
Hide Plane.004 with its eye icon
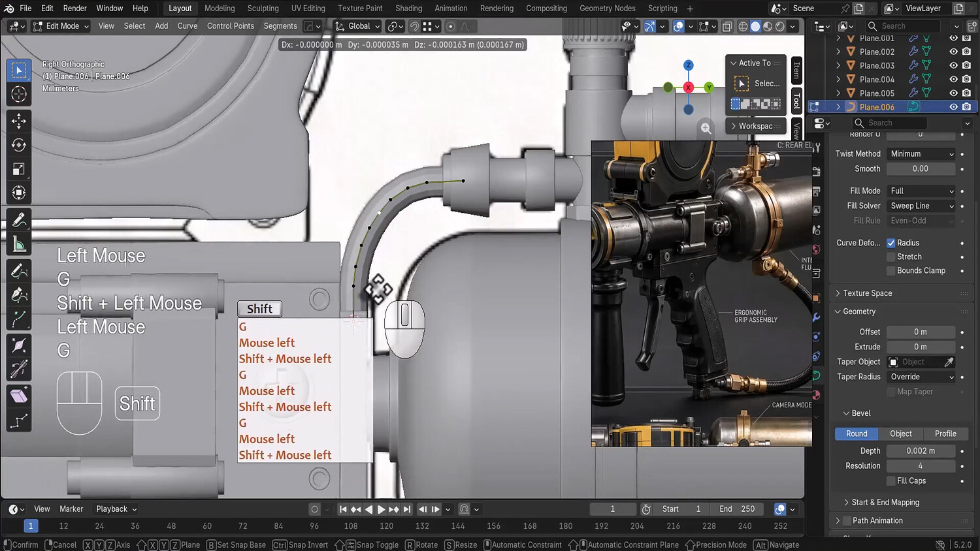tap(953, 79)
